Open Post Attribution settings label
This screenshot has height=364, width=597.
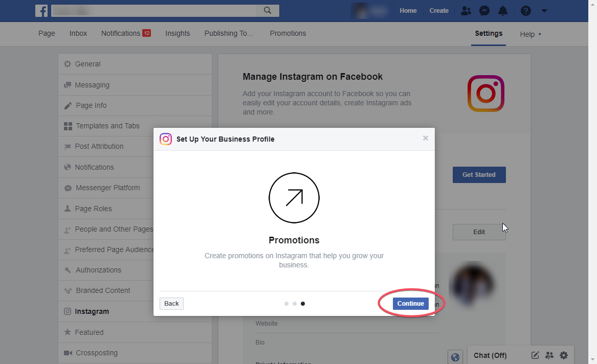(x=99, y=146)
